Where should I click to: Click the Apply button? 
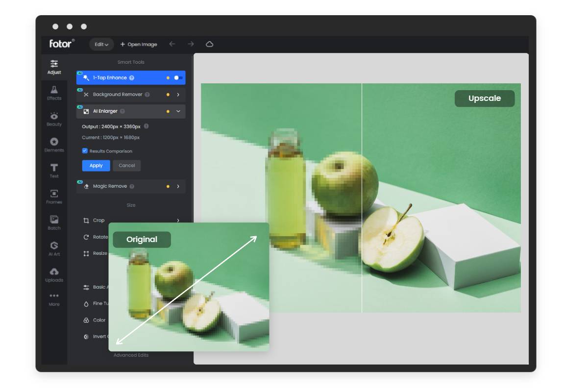(96, 166)
